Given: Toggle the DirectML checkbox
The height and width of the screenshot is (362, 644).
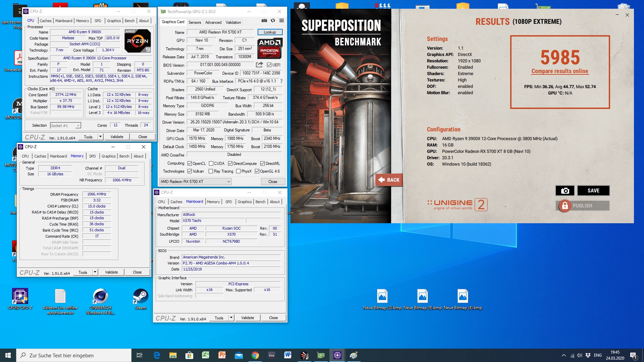Looking at the screenshot, I should tap(262, 164).
